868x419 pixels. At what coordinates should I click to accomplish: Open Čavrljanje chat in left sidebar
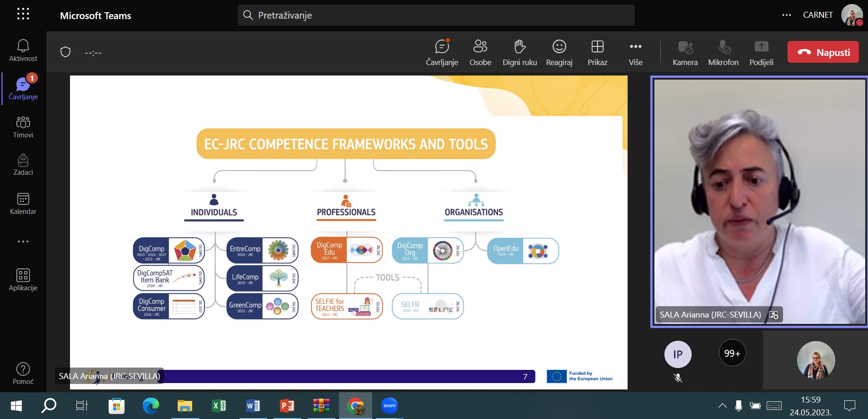(x=23, y=88)
